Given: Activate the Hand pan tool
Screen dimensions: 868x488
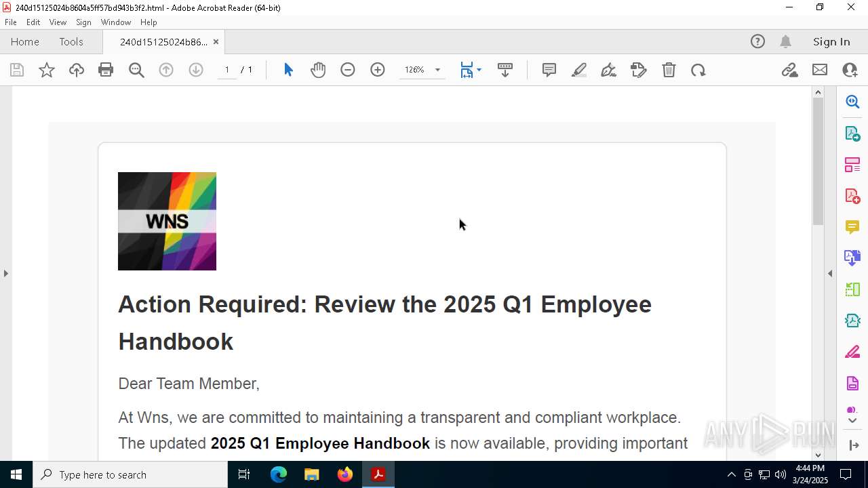Looking at the screenshot, I should click(318, 70).
